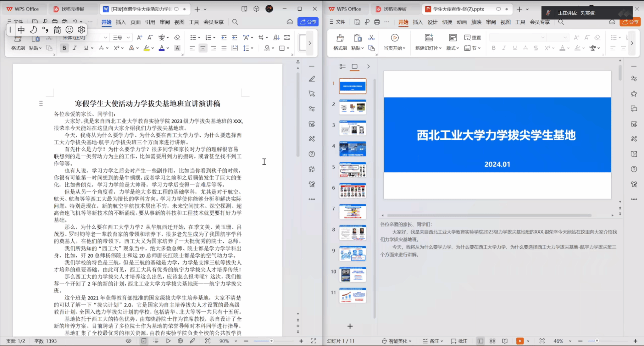This screenshot has width=644, height=346.
Task: Click the blue 分享 share button
Action: [x=308, y=22]
